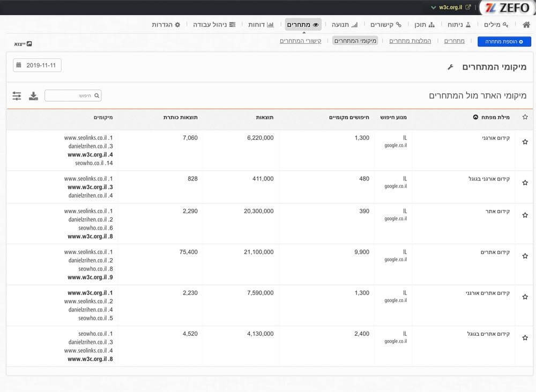Star the קידום אתרים בגוגל keyword row

pyautogui.click(x=525, y=338)
